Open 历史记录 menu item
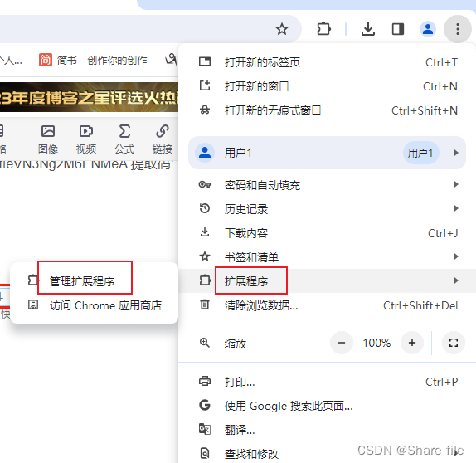This screenshot has height=463, width=476. click(x=328, y=209)
